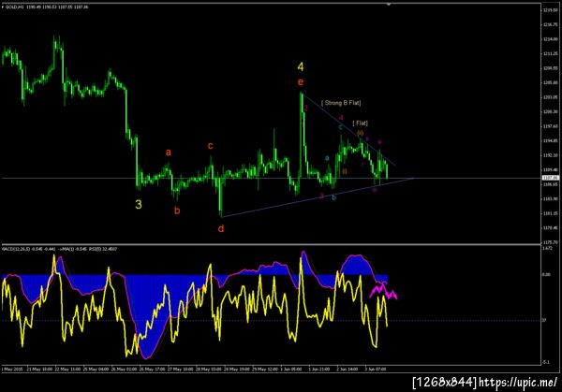Select the [ Flat] annotation
Screen dimensions: 562x392
click(361, 123)
